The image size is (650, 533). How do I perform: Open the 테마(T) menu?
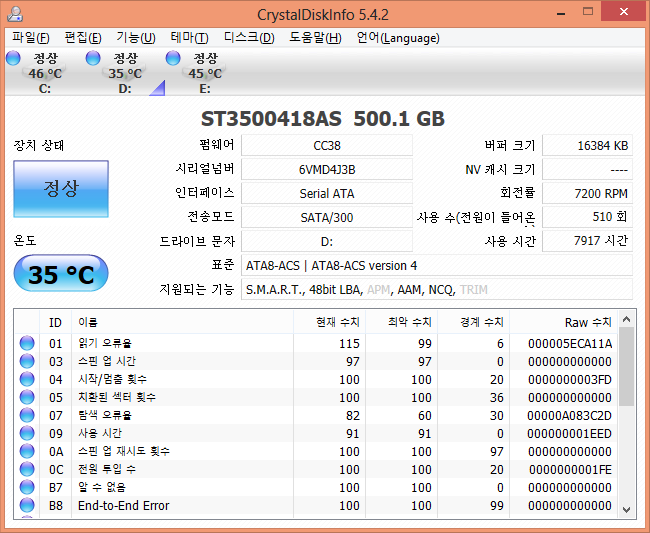click(x=189, y=38)
